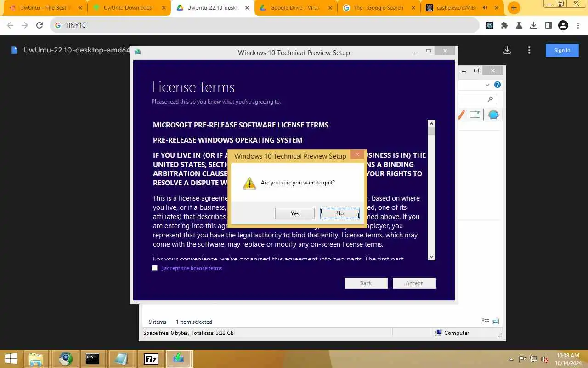
Task: Open the Command Prompt taskbar icon
Action: point(92,359)
